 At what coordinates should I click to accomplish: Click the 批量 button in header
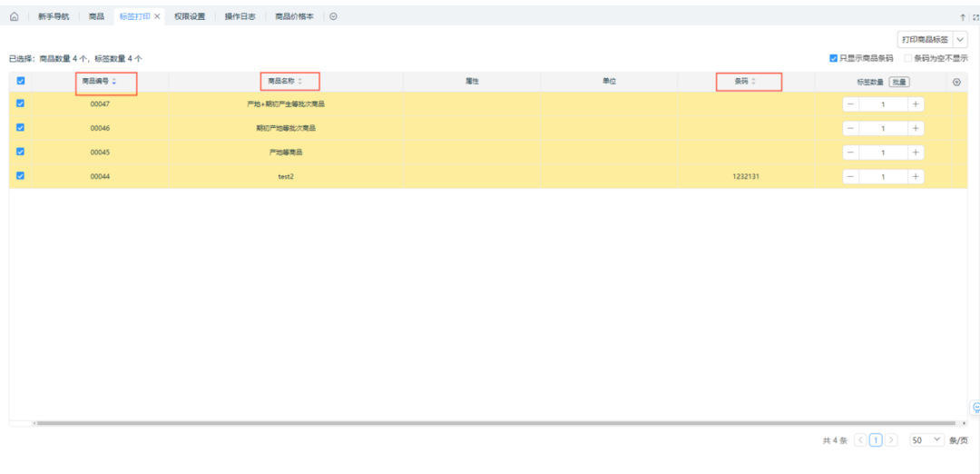899,82
